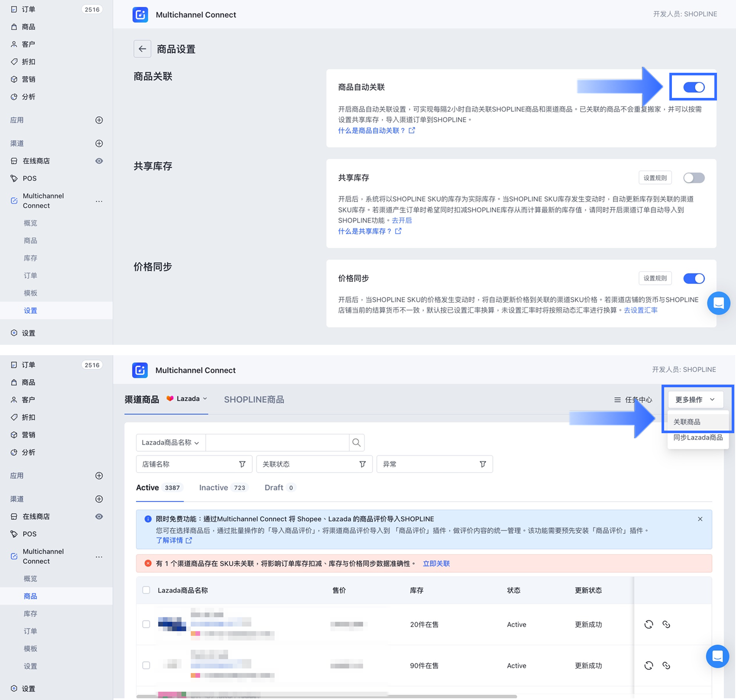Go to 营销 in the upper screenshot sidebar
The width and height of the screenshot is (736, 700).
click(x=29, y=79)
